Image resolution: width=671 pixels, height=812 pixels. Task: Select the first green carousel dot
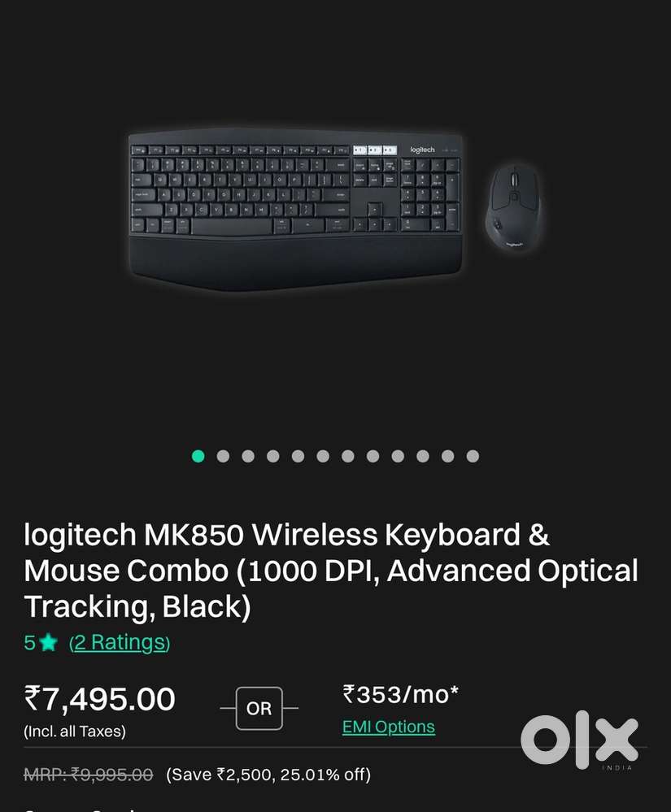click(x=198, y=456)
